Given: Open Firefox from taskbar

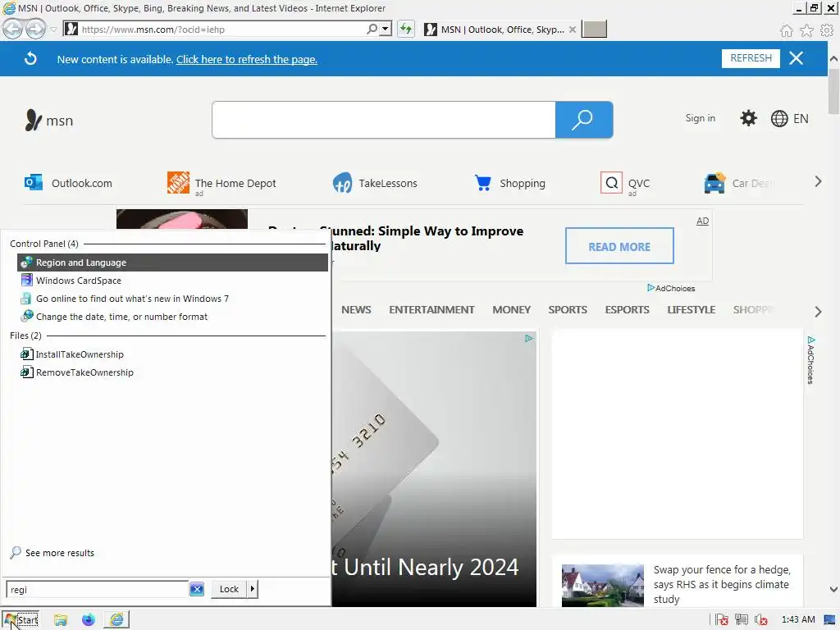Looking at the screenshot, I should click(x=89, y=620).
